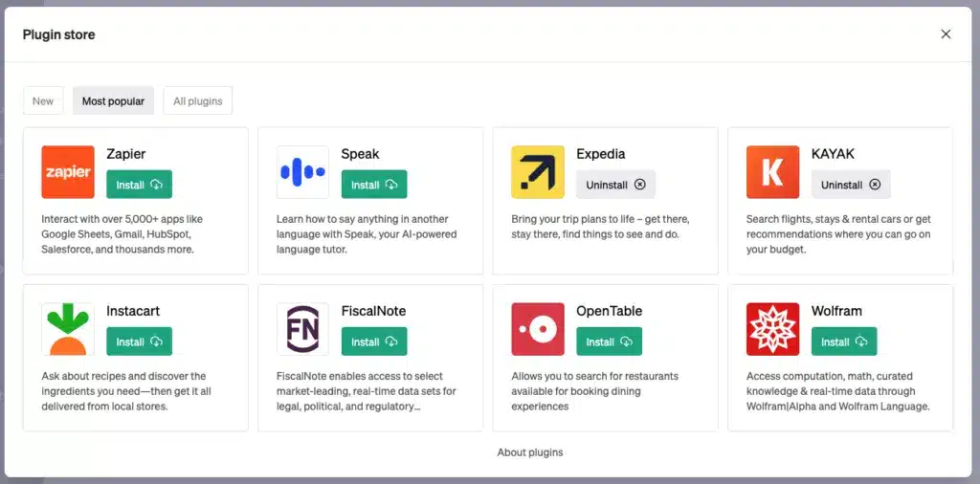Click the KAYAK plugin logo icon

click(772, 172)
